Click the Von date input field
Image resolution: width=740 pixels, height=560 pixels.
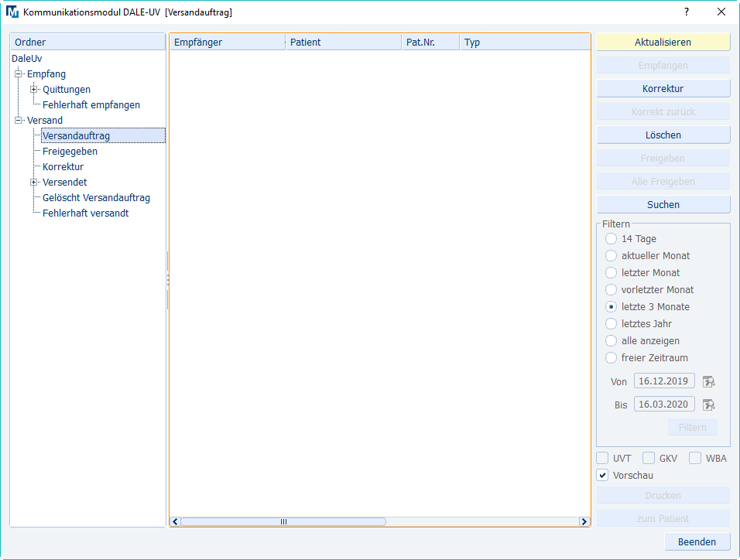click(x=663, y=381)
